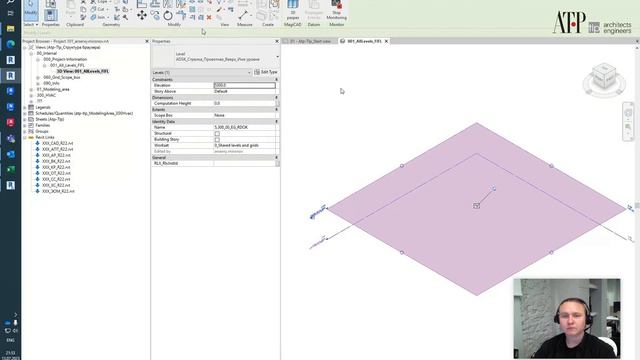Select the XXX_BK_R22.rvt link
This screenshot has height=360, width=640.
click(x=56, y=161)
